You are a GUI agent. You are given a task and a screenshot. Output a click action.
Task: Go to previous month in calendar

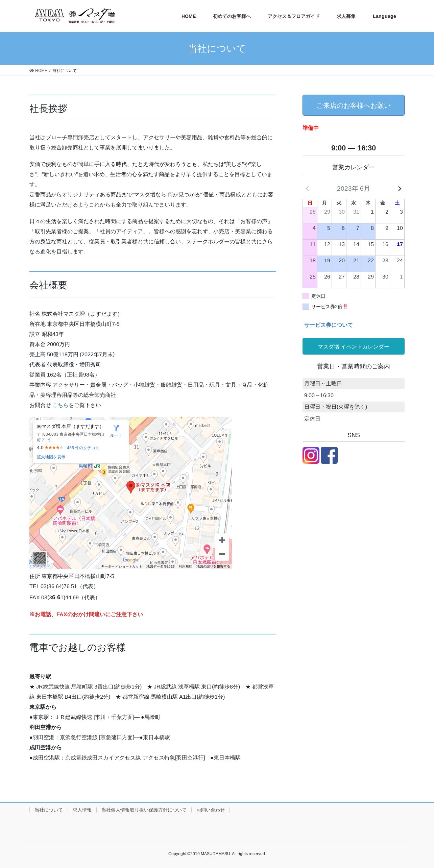(307, 189)
